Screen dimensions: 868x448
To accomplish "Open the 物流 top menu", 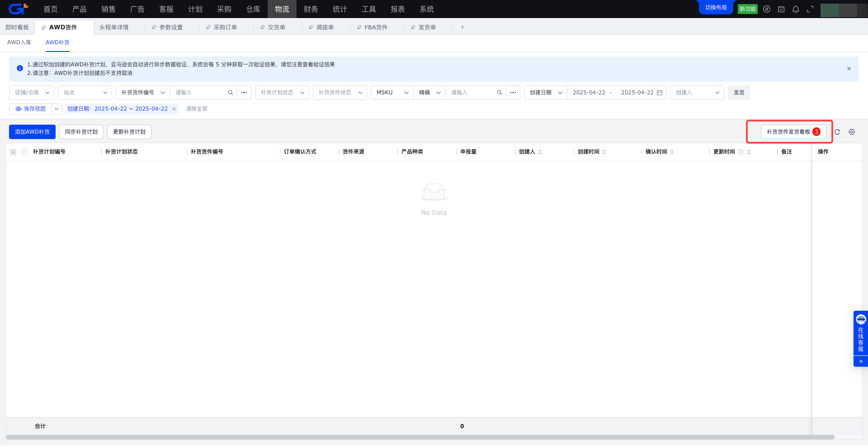I will [282, 9].
